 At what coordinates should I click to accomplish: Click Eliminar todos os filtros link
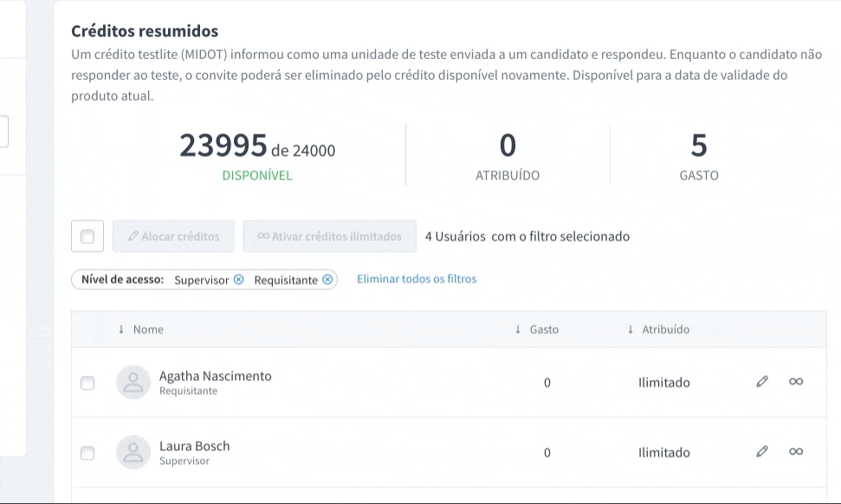pyautogui.click(x=417, y=279)
